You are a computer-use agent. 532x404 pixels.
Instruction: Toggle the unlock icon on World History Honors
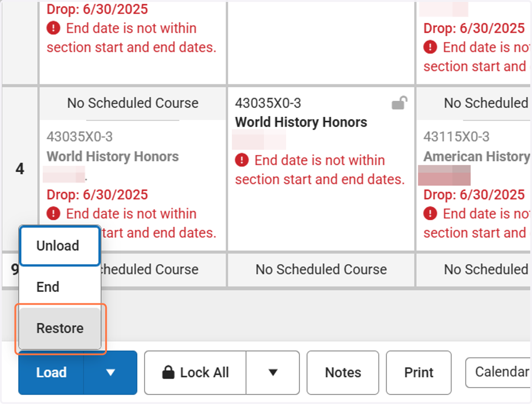(x=399, y=103)
